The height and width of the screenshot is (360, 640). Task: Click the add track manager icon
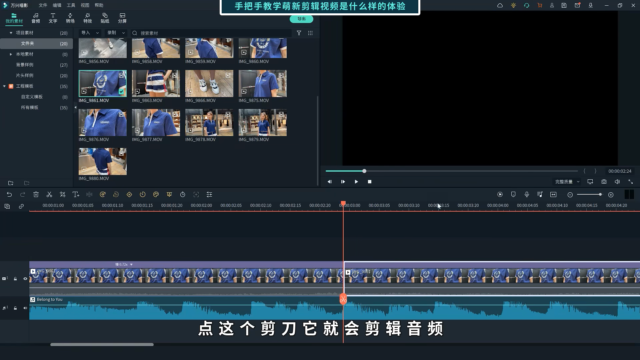7,207
